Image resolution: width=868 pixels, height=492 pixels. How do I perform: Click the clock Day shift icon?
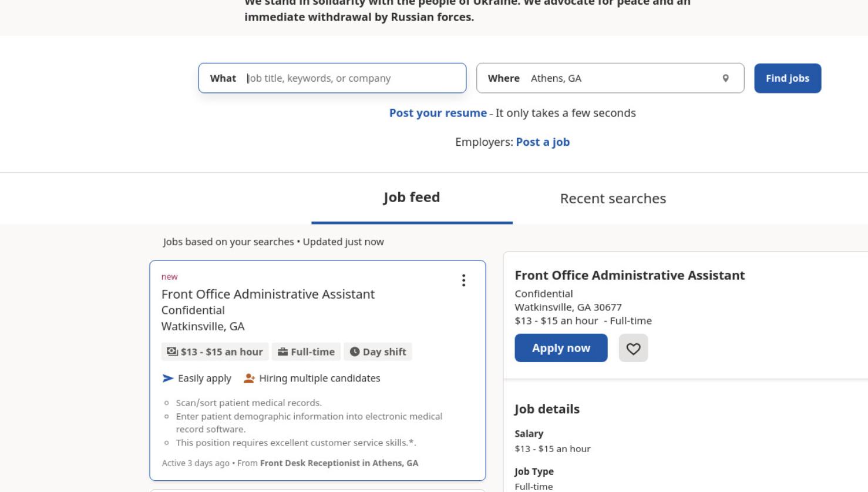click(355, 352)
